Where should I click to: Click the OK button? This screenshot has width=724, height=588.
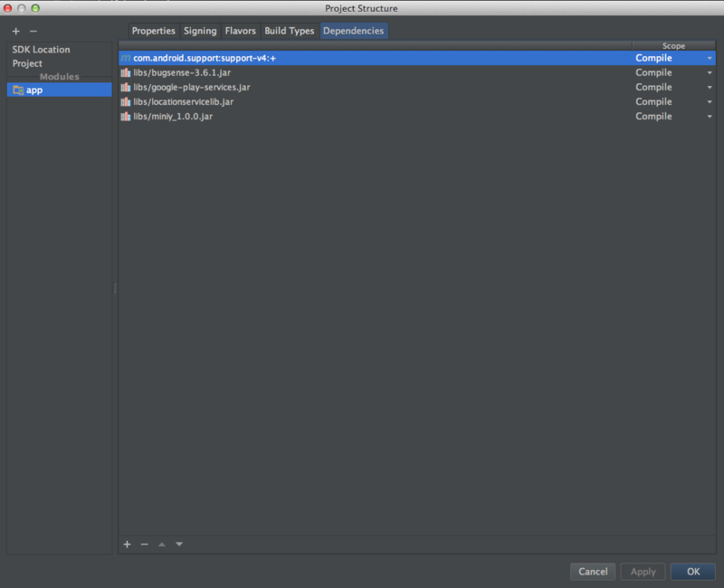pos(692,572)
